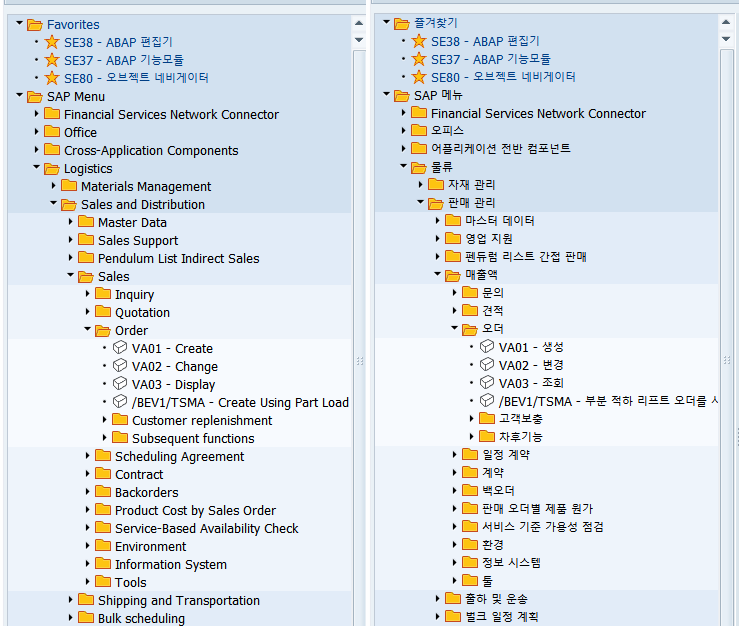739x626 pixels.
Task: Select the Backorders tree entry
Action: click(x=147, y=492)
